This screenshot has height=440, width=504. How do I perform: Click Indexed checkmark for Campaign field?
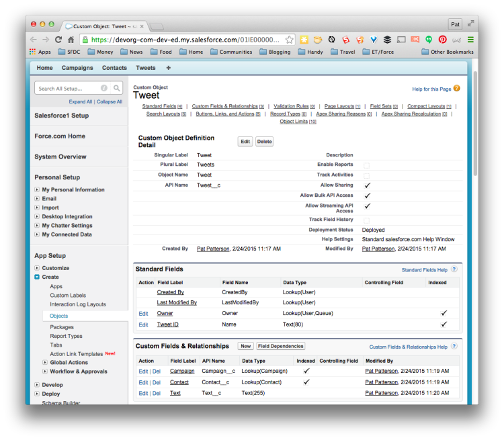(306, 371)
